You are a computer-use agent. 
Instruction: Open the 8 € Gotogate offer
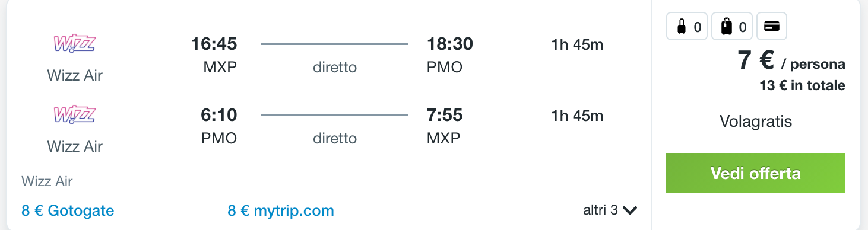(x=68, y=210)
